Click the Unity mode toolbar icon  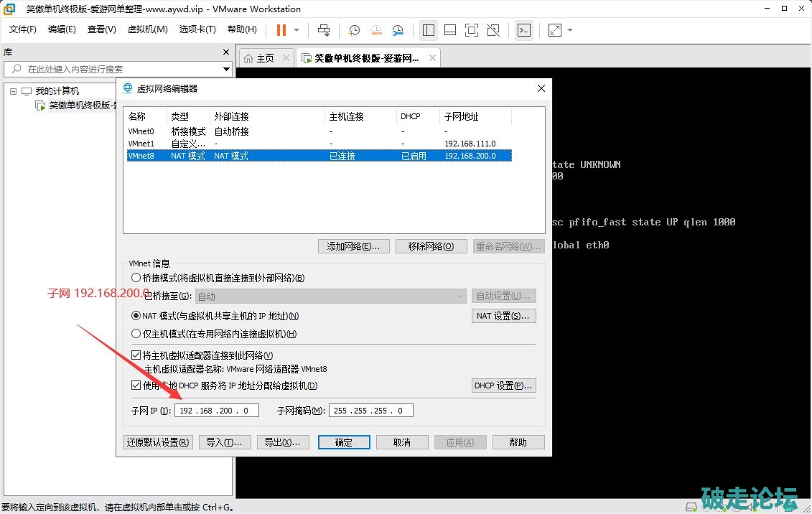[493, 30]
